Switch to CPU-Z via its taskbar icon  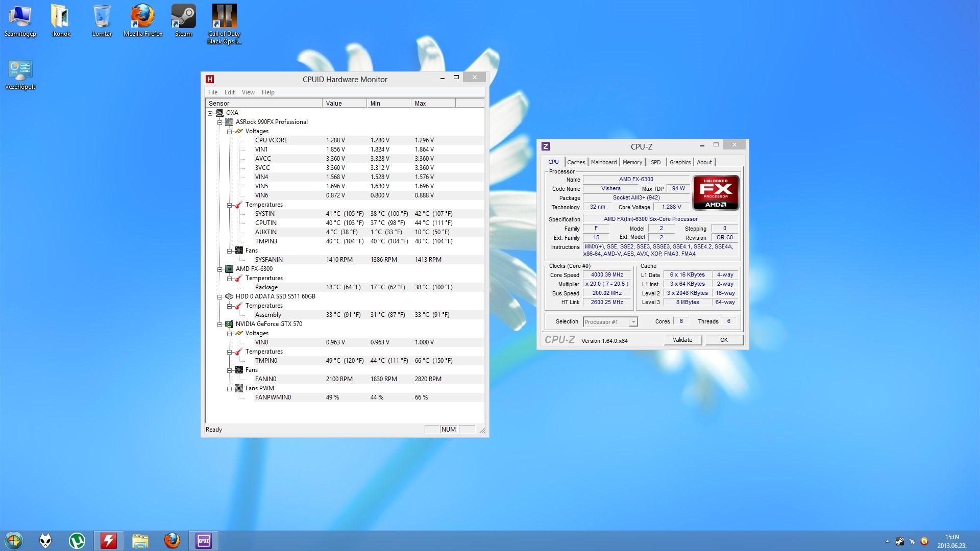coord(204,541)
